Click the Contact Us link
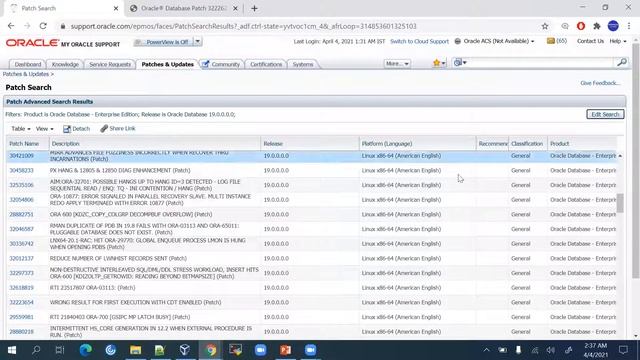 590,41
